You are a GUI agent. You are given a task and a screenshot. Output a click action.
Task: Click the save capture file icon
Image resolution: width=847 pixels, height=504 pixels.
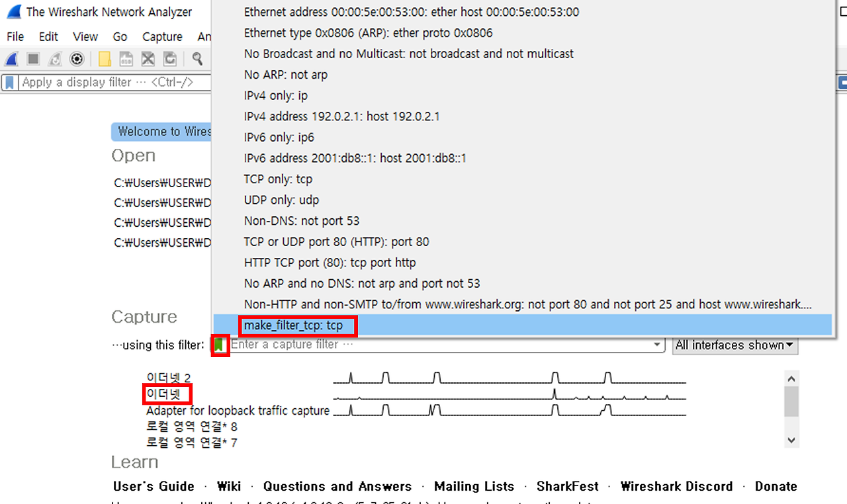[126, 60]
